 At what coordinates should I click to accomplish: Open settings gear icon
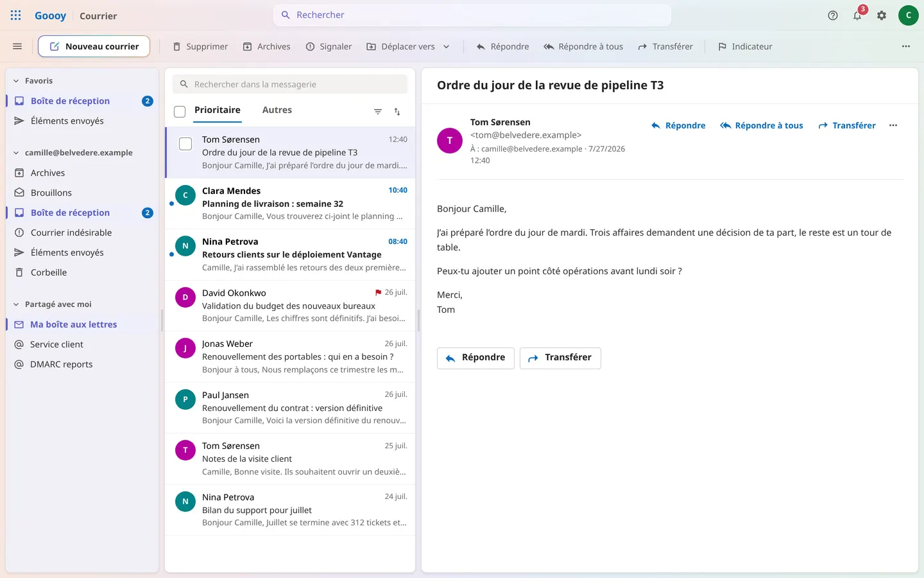click(x=882, y=15)
